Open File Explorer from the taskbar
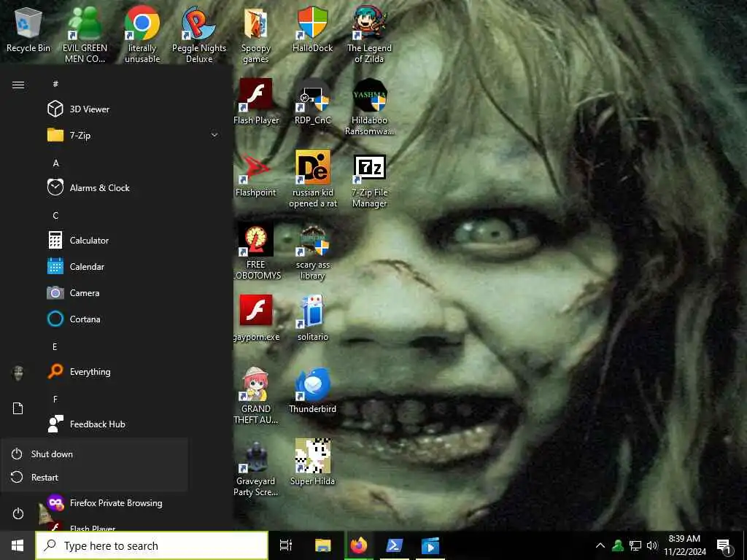The width and height of the screenshot is (747, 560). [322, 545]
